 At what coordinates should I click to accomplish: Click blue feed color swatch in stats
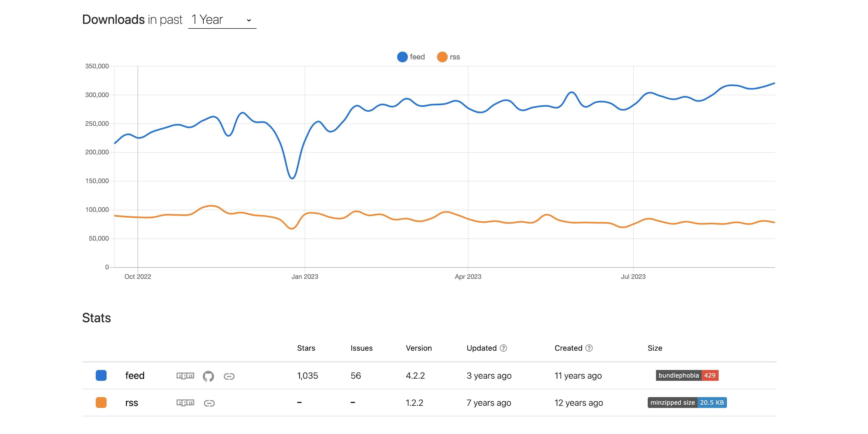[x=101, y=375]
